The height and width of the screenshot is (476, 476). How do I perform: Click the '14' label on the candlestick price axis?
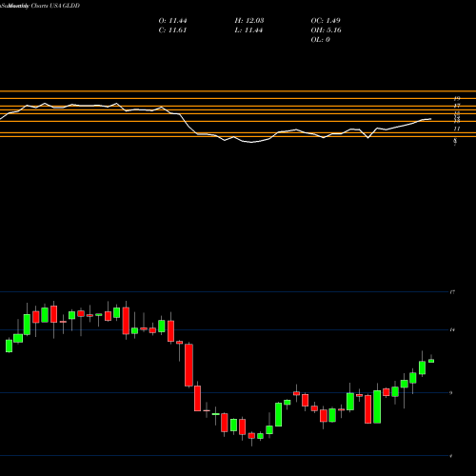(x=452, y=330)
